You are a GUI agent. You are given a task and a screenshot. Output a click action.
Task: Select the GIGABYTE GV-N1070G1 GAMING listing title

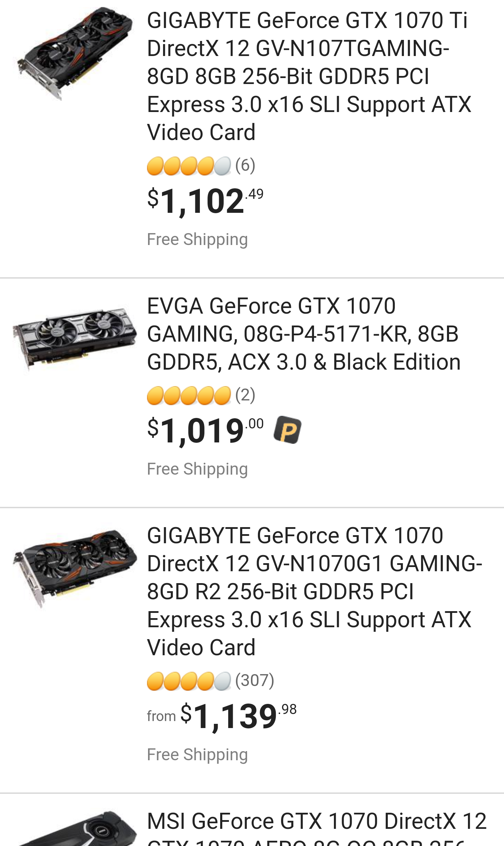click(314, 591)
